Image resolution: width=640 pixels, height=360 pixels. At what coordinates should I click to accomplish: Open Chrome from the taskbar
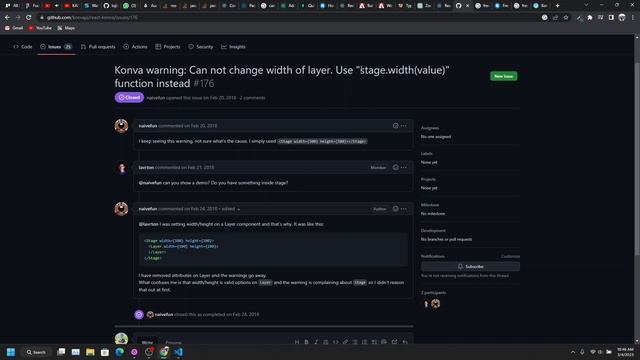[164, 352]
